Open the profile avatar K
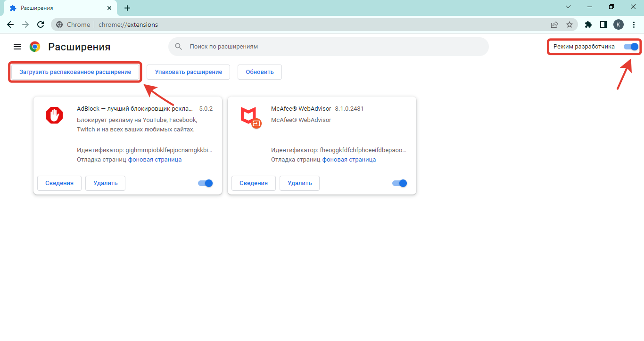This screenshot has width=644, height=341. [x=618, y=24]
